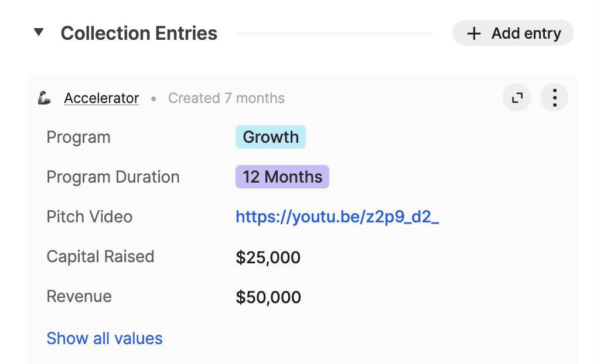Collapse the Collection Entries section triangle

tap(39, 32)
